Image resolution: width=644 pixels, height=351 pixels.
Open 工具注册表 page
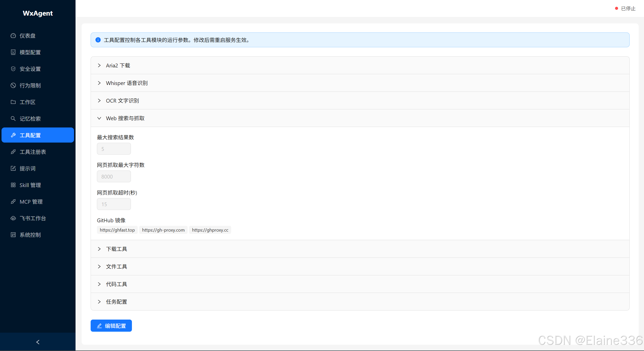38,152
